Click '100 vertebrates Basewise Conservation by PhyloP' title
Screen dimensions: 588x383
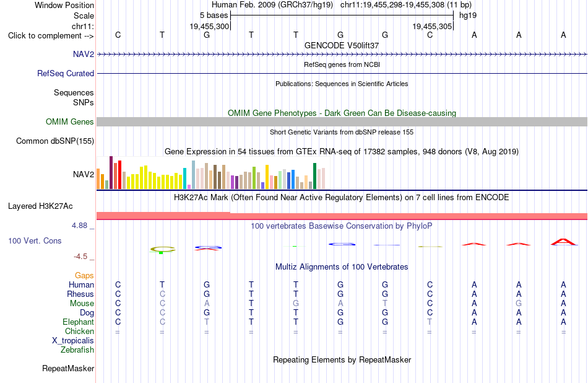pyautogui.click(x=342, y=226)
